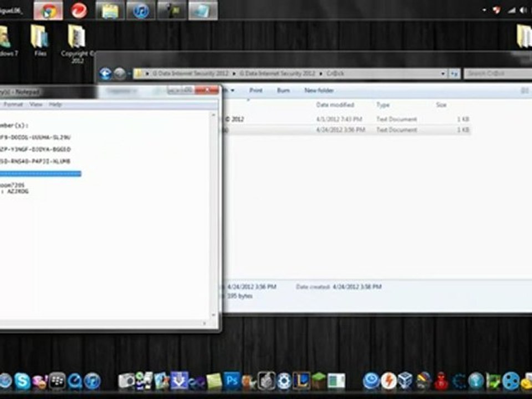
Task: Open the Files folder on the desktop
Action: click(40, 40)
